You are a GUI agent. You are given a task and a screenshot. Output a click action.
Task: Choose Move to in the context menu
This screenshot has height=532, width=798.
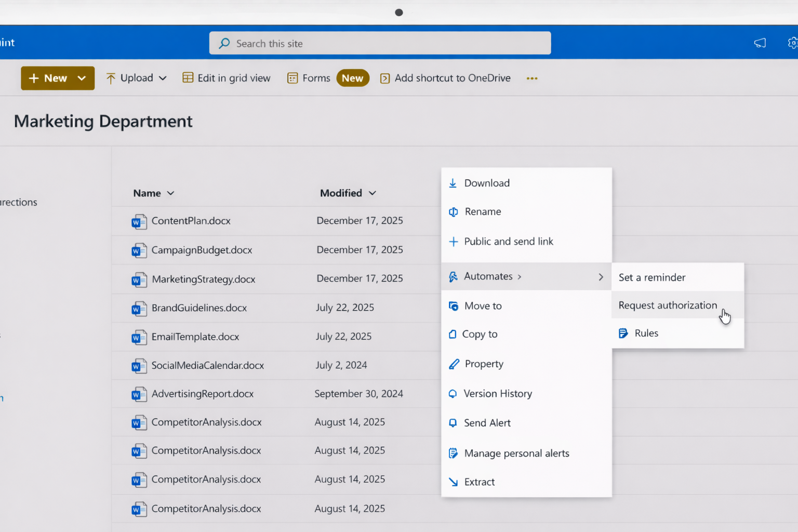point(483,306)
